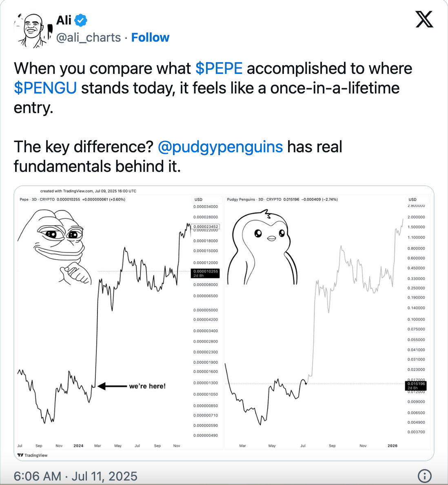The width and height of the screenshot is (448, 485).
Task: Click the X logo in the corner
Action: 424,19
